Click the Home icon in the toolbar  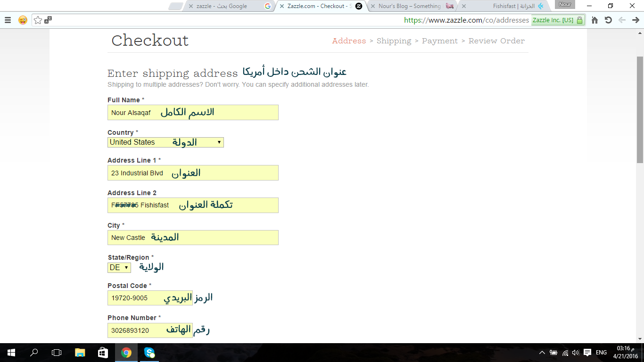click(594, 20)
